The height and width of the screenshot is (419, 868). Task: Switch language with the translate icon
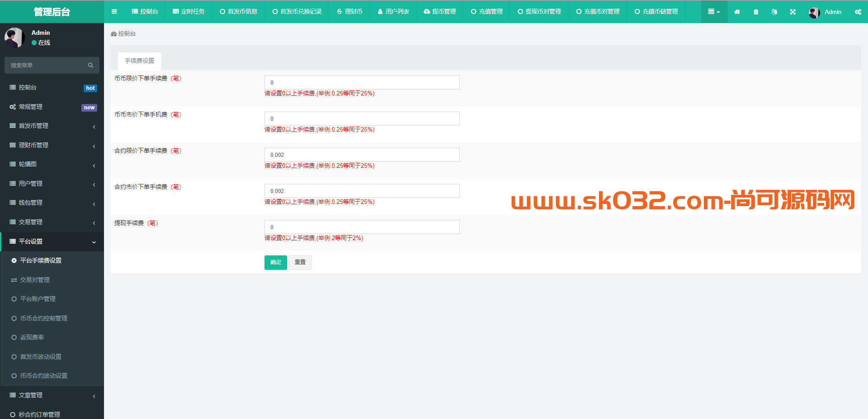tap(774, 12)
